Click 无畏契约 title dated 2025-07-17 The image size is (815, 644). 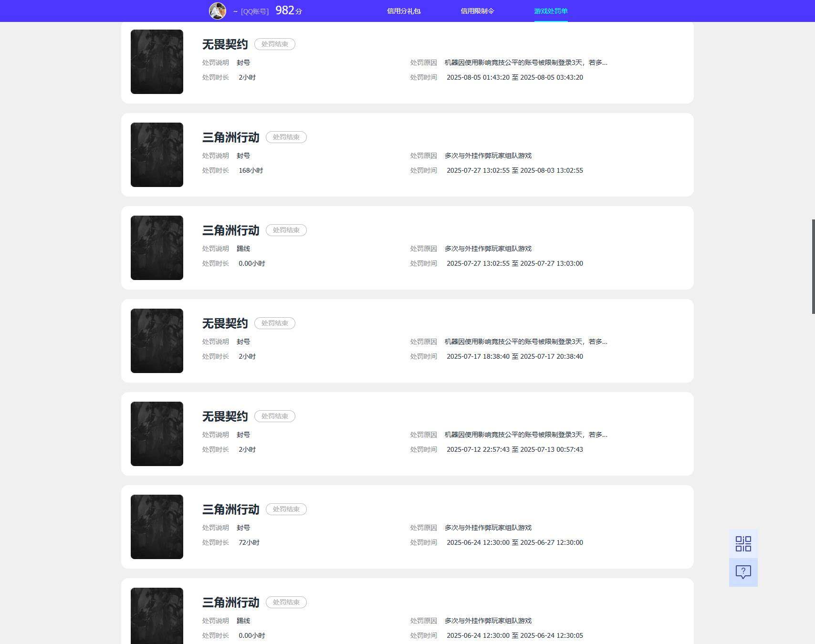point(225,323)
